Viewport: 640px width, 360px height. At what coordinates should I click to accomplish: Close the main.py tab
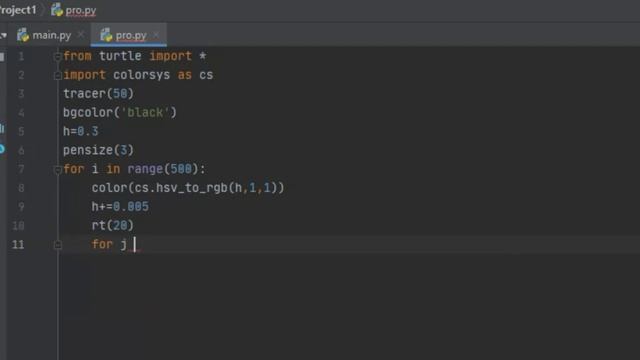(81, 35)
